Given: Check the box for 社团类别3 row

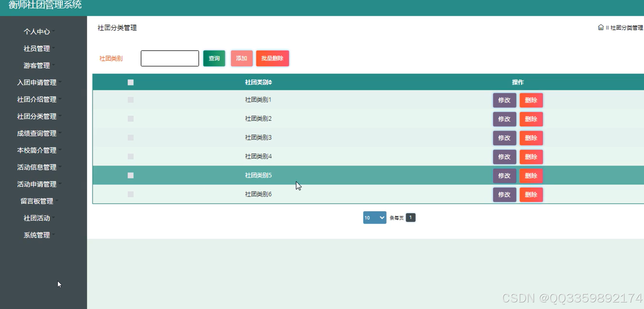Looking at the screenshot, I should [x=131, y=138].
